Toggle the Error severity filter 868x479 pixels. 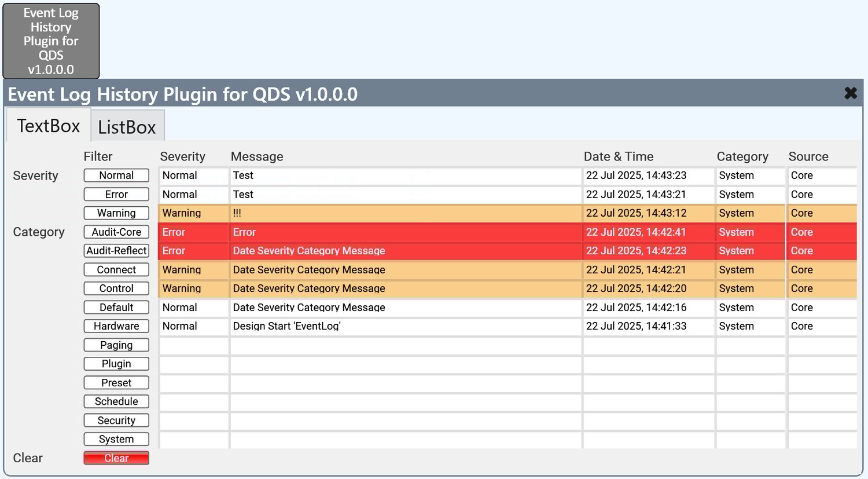(x=116, y=195)
